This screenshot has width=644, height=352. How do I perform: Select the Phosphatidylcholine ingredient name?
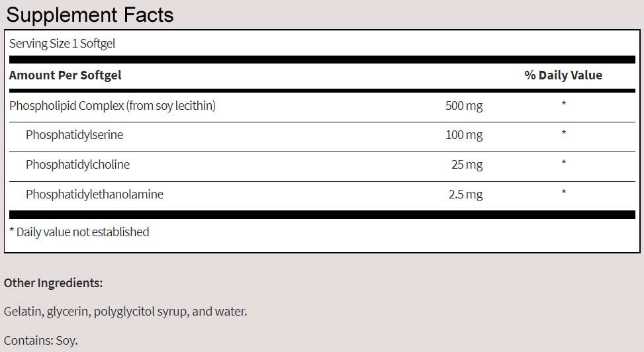coord(77,165)
